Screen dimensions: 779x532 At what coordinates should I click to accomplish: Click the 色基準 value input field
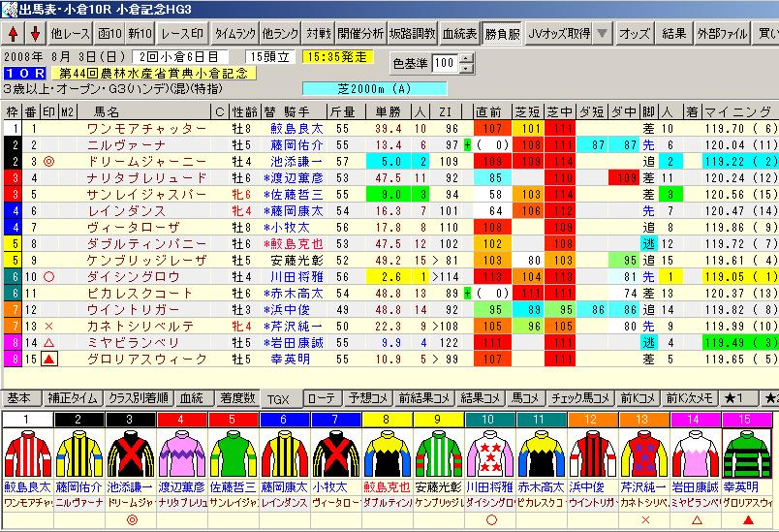coord(445,64)
